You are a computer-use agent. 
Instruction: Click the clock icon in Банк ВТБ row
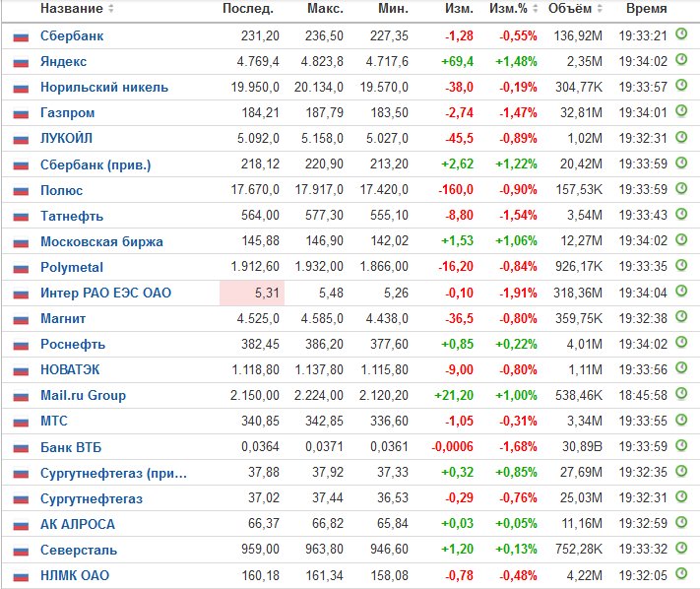pyautogui.click(x=681, y=445)
